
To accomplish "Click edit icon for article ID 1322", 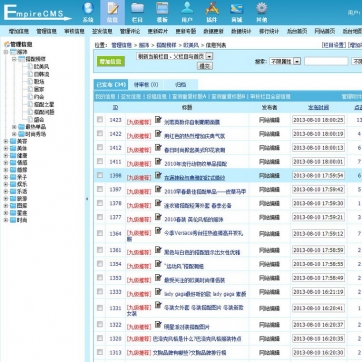I will click(x=158, y=324).
